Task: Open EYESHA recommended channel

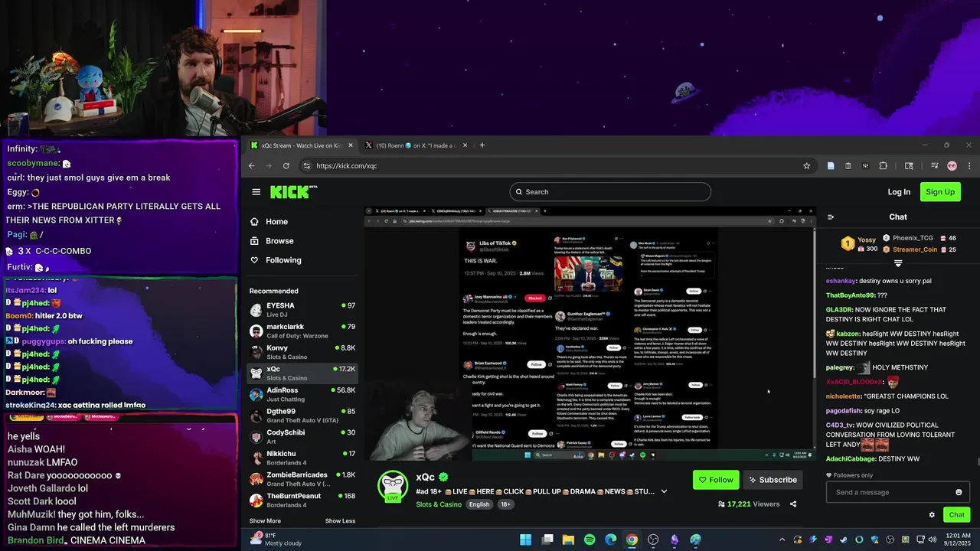Action: [x=302, y=310]
